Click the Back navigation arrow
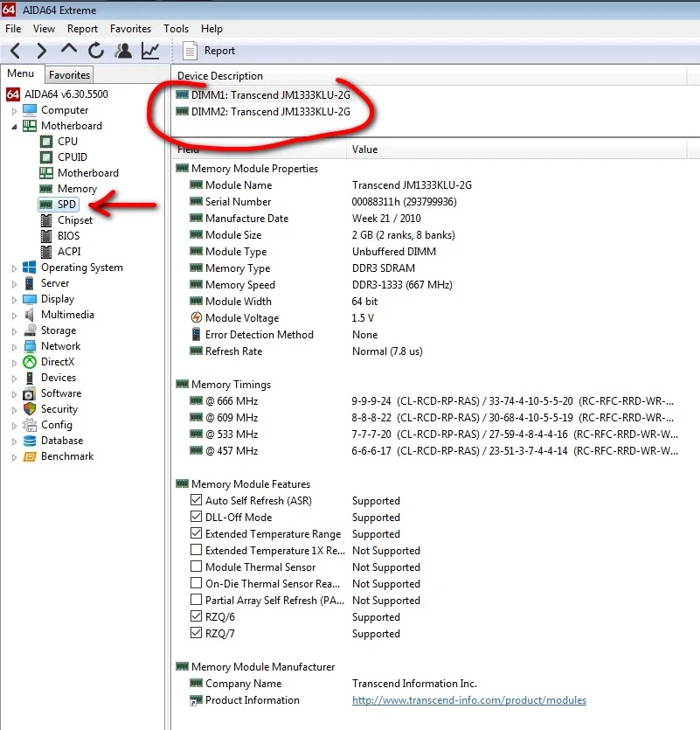This screenshot has height=730, width=700. pos(16,51)
